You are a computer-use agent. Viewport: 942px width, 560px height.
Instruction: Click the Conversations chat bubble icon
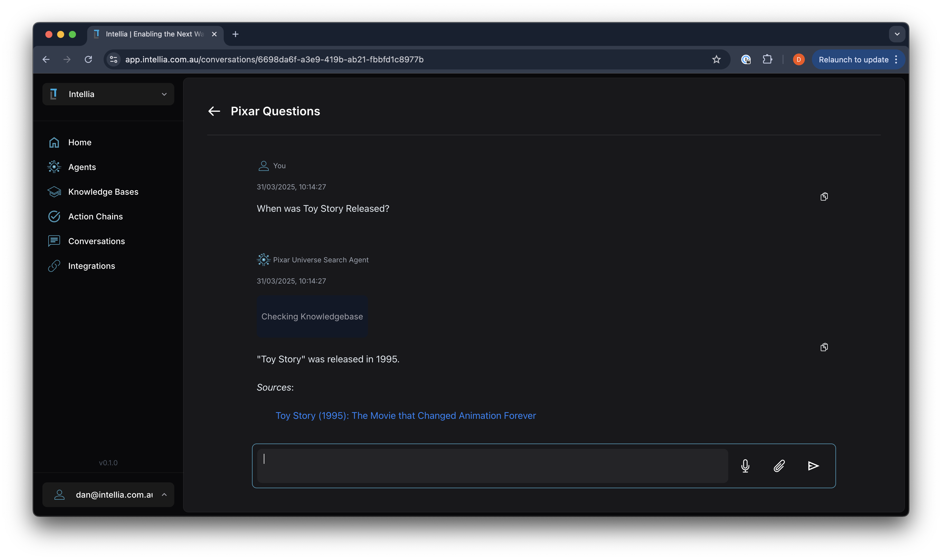[54, 241]
